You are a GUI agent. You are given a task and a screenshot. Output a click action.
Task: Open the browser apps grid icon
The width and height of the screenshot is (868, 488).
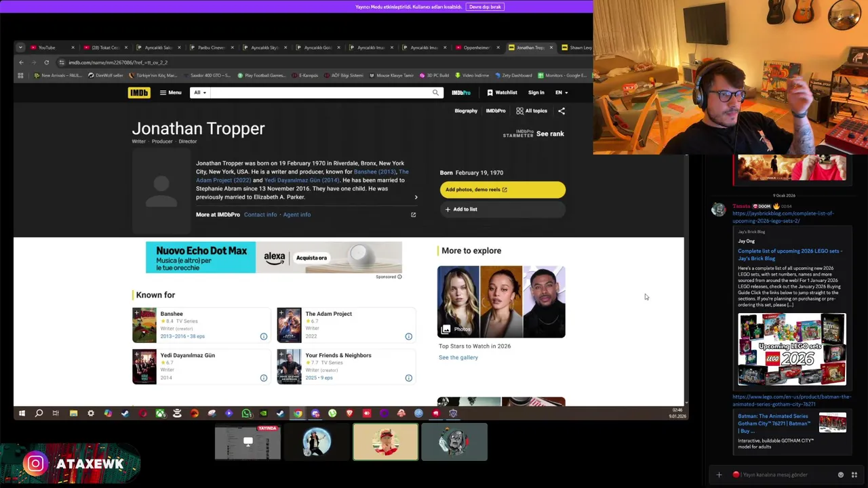tap(20, 75)
